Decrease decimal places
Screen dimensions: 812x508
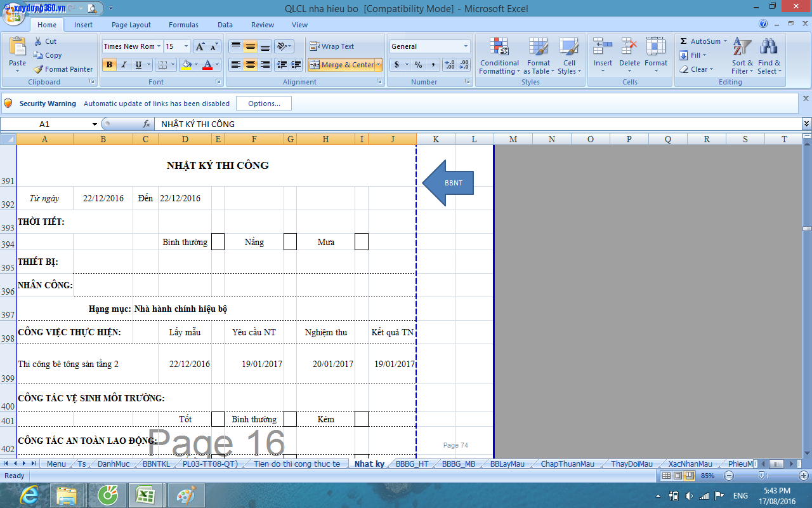pos(464,65)
